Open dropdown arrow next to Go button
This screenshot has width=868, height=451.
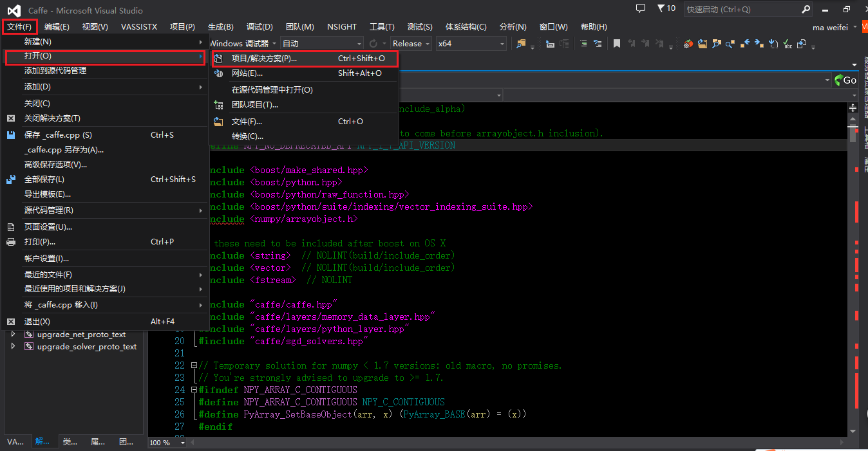(828, 80)
